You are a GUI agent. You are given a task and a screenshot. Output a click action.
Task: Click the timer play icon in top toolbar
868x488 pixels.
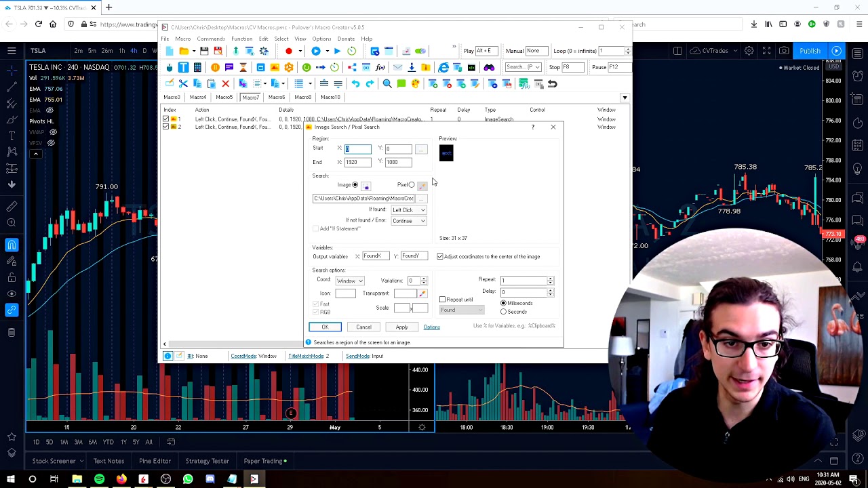[x=351, y=51]
